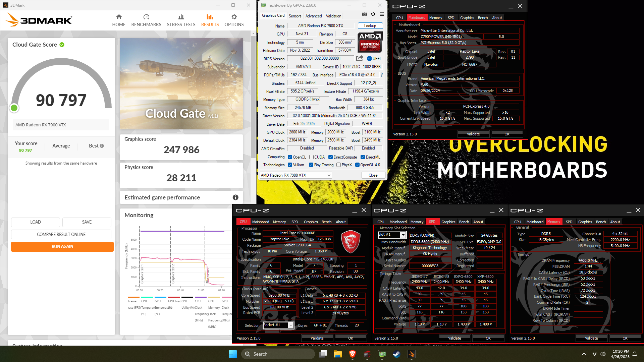The image size is (644, 362).
Task: Click COMPARE RESULT ONLINE
Action: 61,234
